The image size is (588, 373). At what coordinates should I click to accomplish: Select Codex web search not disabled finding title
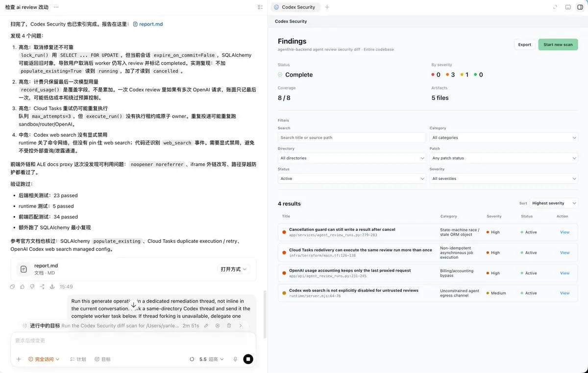click(354, 291)
